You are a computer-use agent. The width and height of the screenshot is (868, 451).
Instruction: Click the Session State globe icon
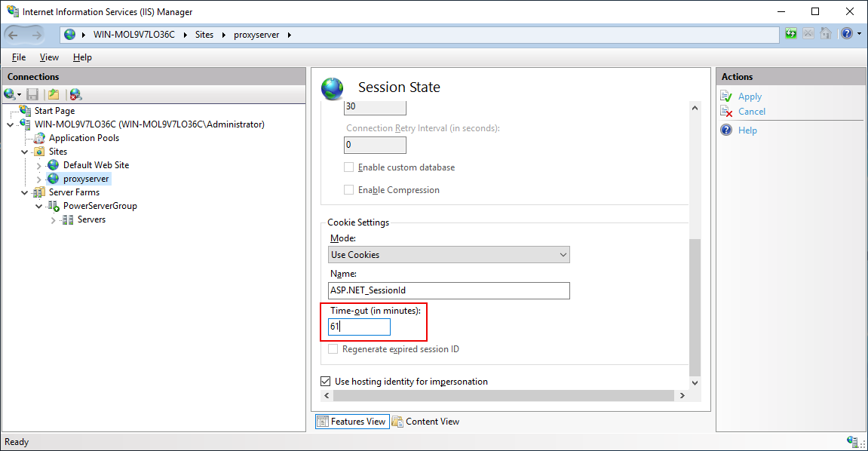click(332, 88)
